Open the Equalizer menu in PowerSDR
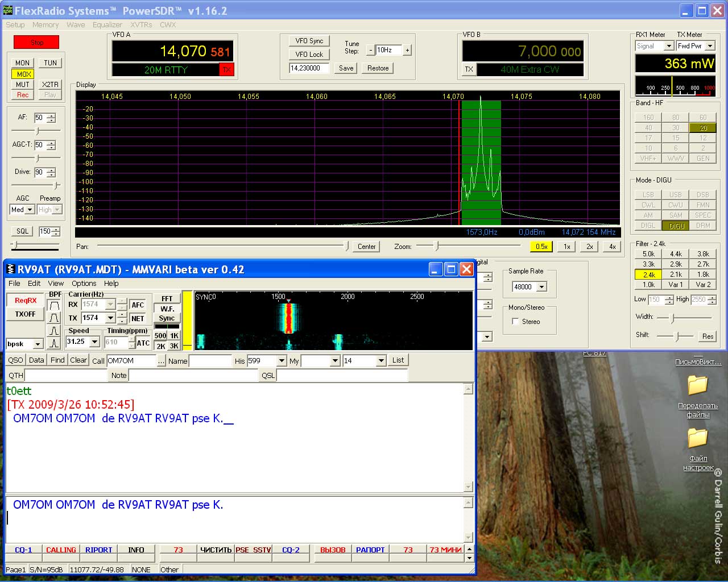Screen dimensions: 728x582 [x=107, y=25]
